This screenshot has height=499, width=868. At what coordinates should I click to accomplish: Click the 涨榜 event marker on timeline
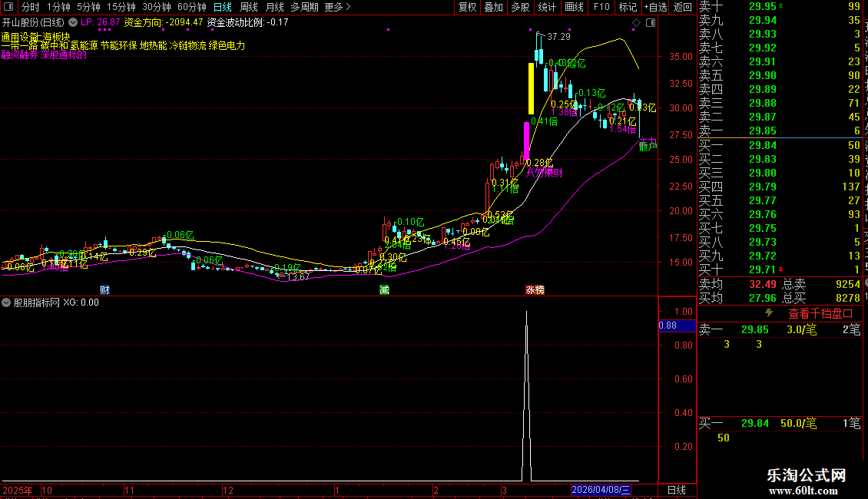coord(535,290)
